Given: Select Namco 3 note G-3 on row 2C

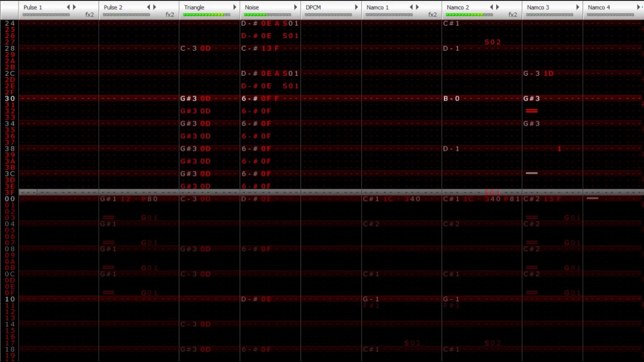Looking at the screenshot, I should [x=532, y=73].
